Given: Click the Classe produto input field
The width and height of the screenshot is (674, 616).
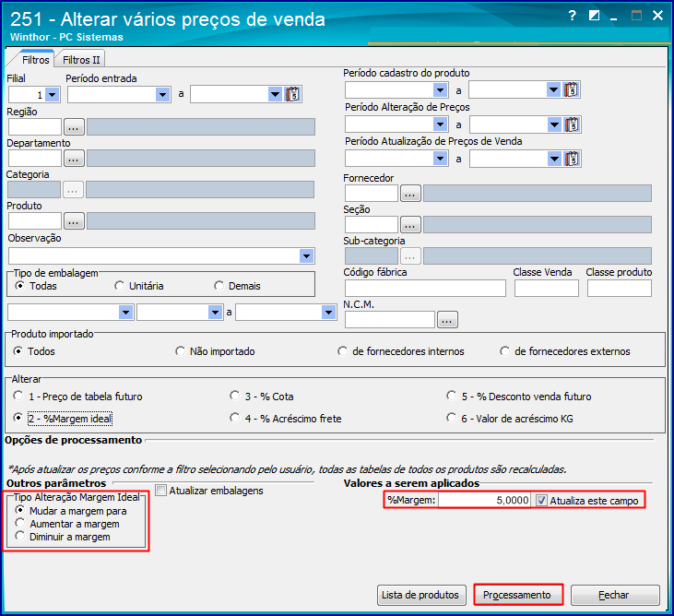Looking at the screenshot, I should [x=620, y=288].
